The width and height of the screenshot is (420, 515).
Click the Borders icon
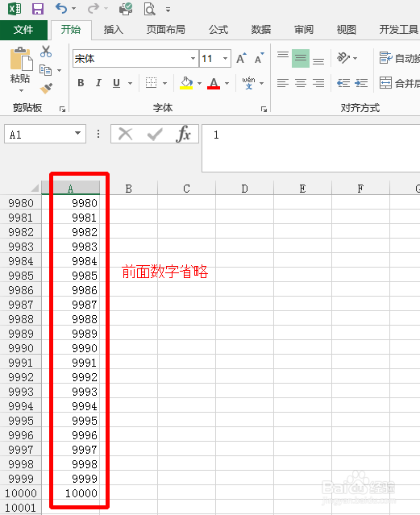pyautogui.click(x=152, y=83)
